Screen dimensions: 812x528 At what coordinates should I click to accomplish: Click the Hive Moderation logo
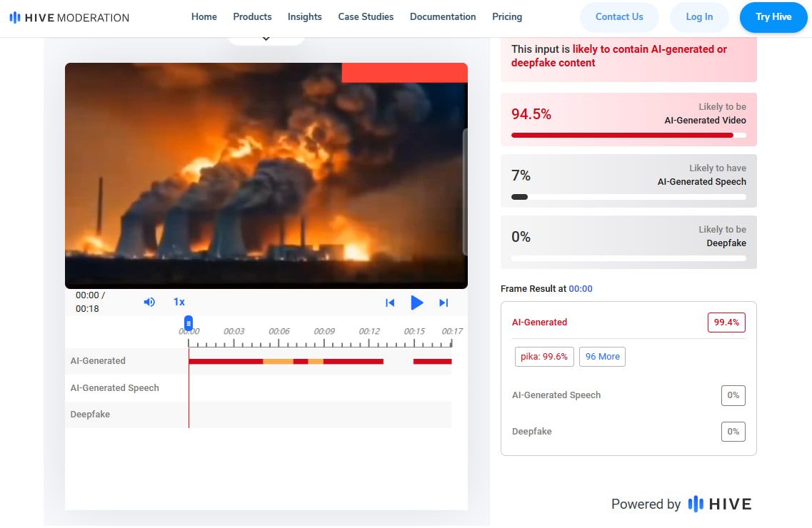[69, 17]
